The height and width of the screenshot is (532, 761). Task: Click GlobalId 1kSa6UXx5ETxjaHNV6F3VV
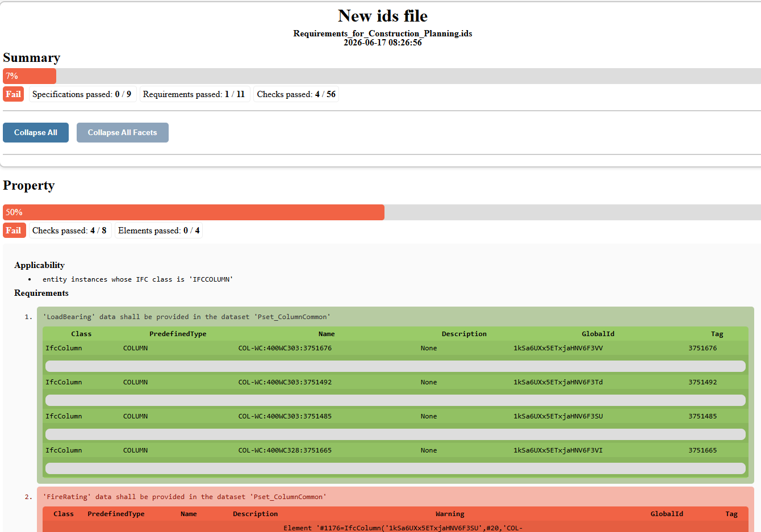pos(558,348)
